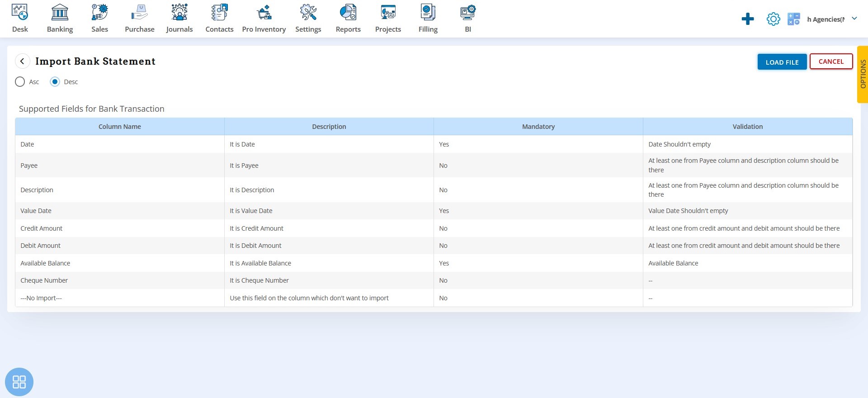Click the 'Cheque Number' column name cell
This screenshot has height=398, width=868.
point(120,280)
